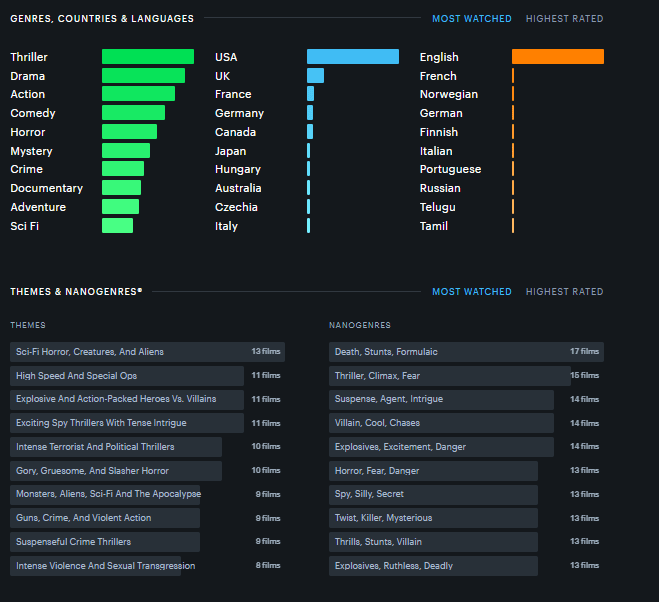Open Death, Stunts, Formulaic nanogenre

point(386,352)
